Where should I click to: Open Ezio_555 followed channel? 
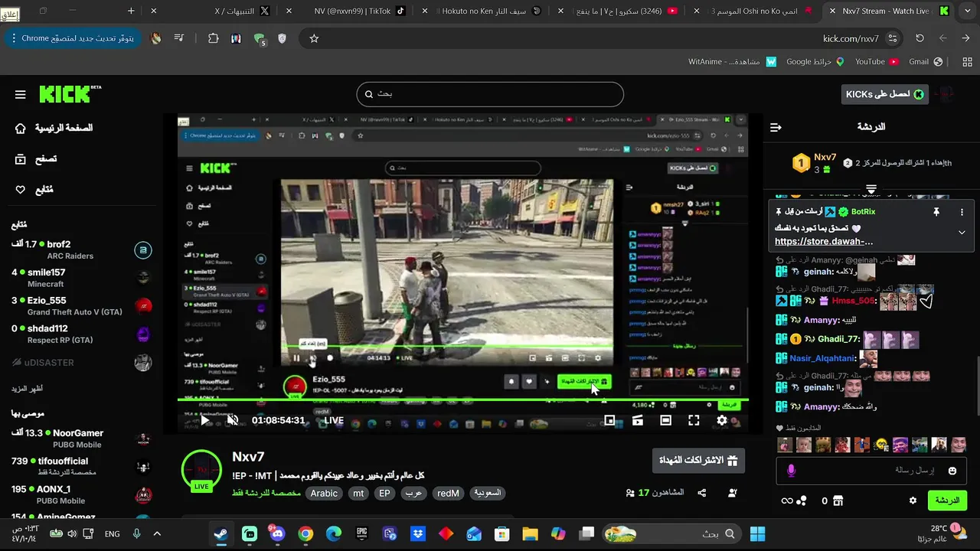click(82, 306)
